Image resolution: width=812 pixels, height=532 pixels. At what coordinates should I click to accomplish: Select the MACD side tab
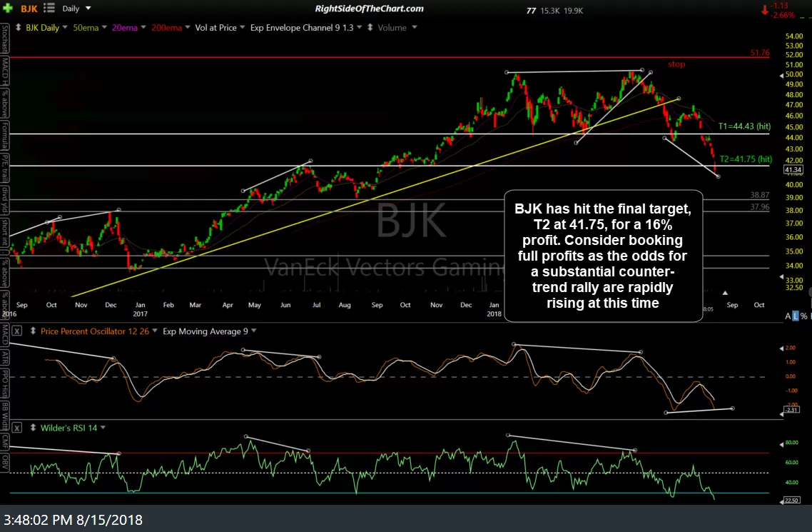(x=5, y=335)
